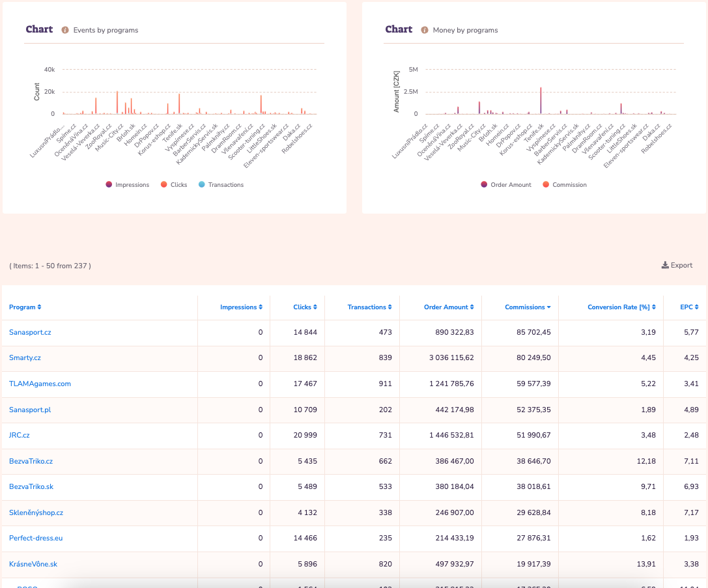Click the info icon beside Events by programs
This screenshot has width=708, height=588.
[65, 30]
